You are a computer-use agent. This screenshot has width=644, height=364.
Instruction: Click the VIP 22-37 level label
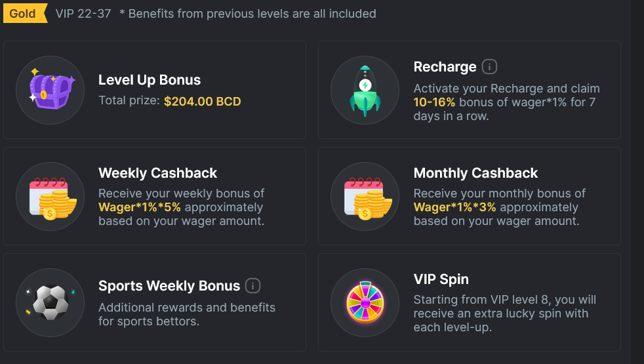pos(83,14)
